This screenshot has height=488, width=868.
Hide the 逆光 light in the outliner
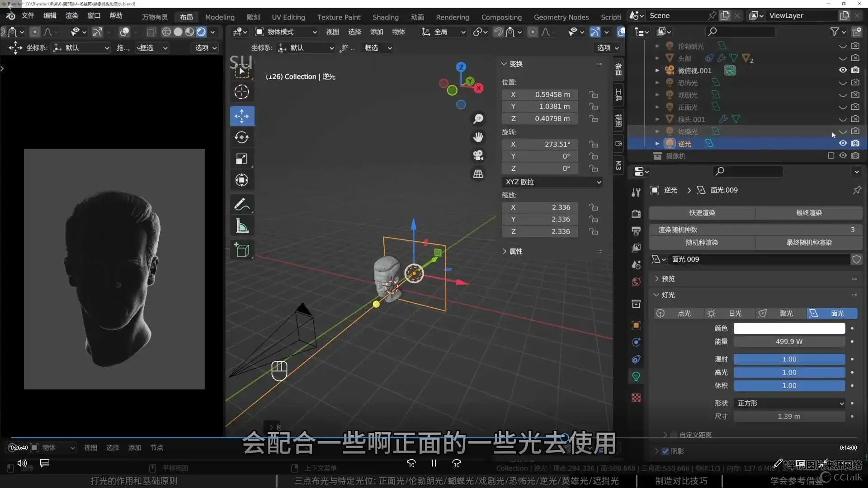[x=843, y=143]
